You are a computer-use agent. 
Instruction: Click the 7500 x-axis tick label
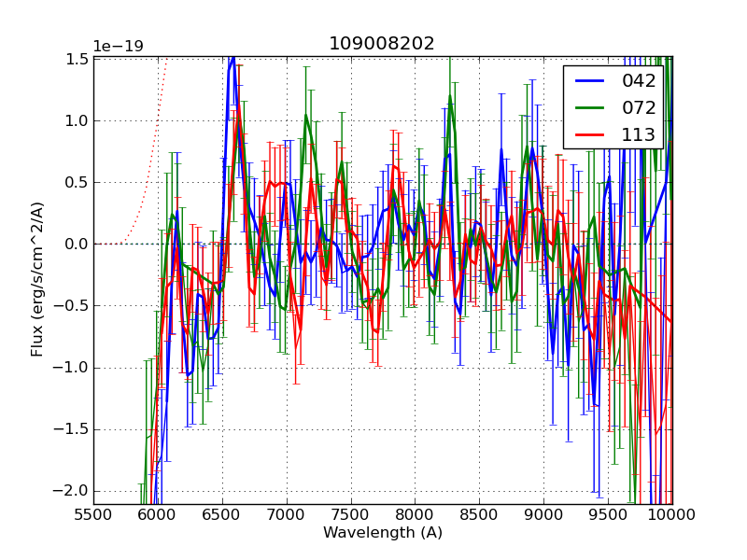click(x=351, y=514)
